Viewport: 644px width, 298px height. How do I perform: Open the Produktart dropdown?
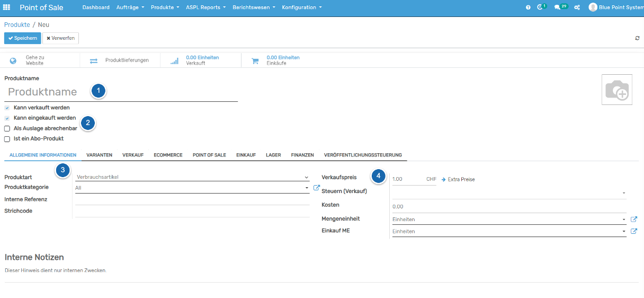pos(192,177)
